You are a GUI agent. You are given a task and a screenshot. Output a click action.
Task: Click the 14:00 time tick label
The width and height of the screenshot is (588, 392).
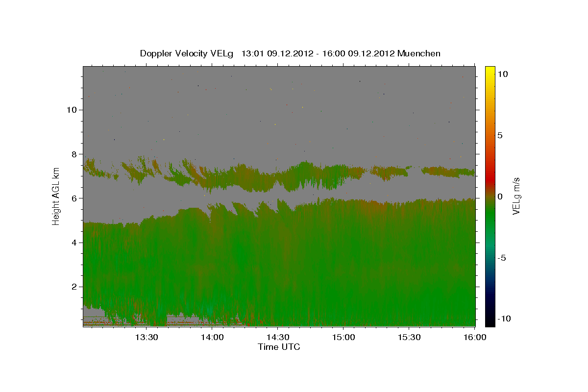point(212,337)
